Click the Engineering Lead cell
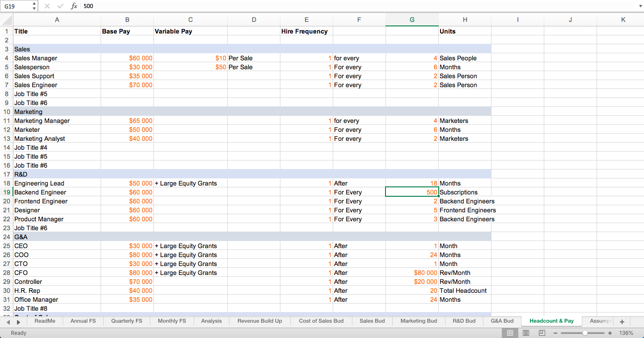Image resolution: width=644 pixels, height=338 pixels. click(57, 183)
